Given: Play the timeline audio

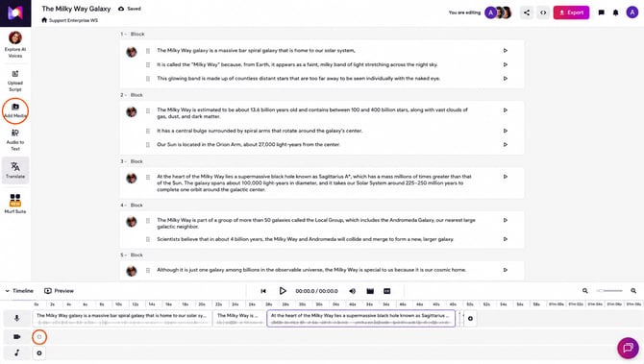Looking at the screenshot, I should 283,291.
